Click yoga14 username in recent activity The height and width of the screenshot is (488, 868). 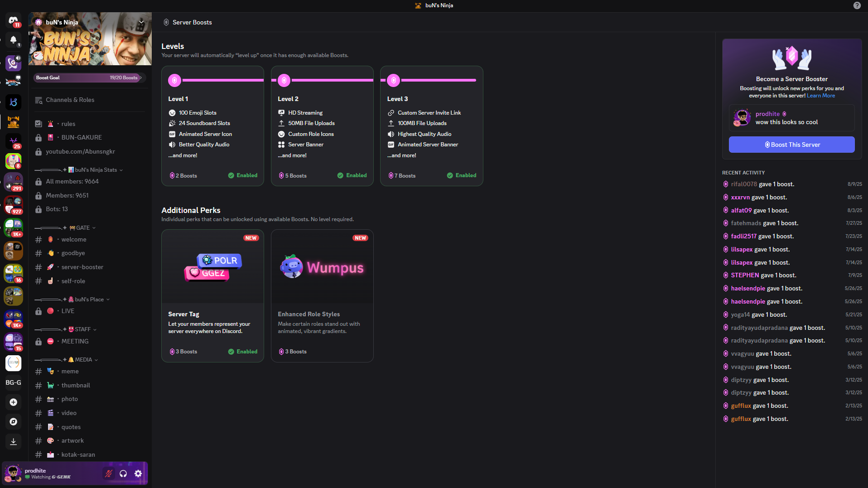click(740, 315)
